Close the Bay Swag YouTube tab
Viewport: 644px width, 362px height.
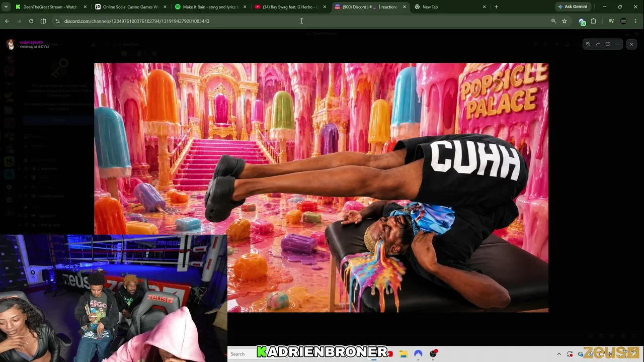[325, 7]
